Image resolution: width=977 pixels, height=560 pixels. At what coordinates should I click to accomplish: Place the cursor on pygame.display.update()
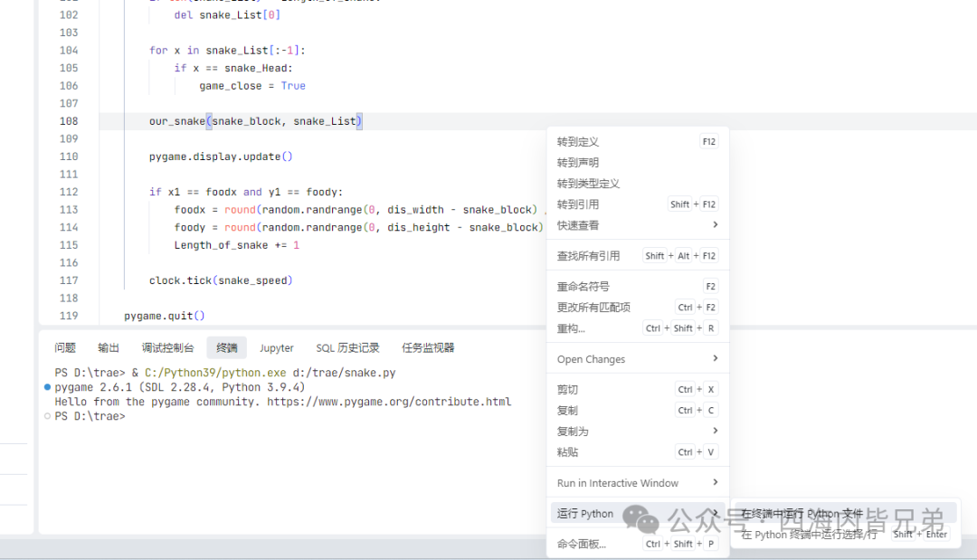click(221, 157)
